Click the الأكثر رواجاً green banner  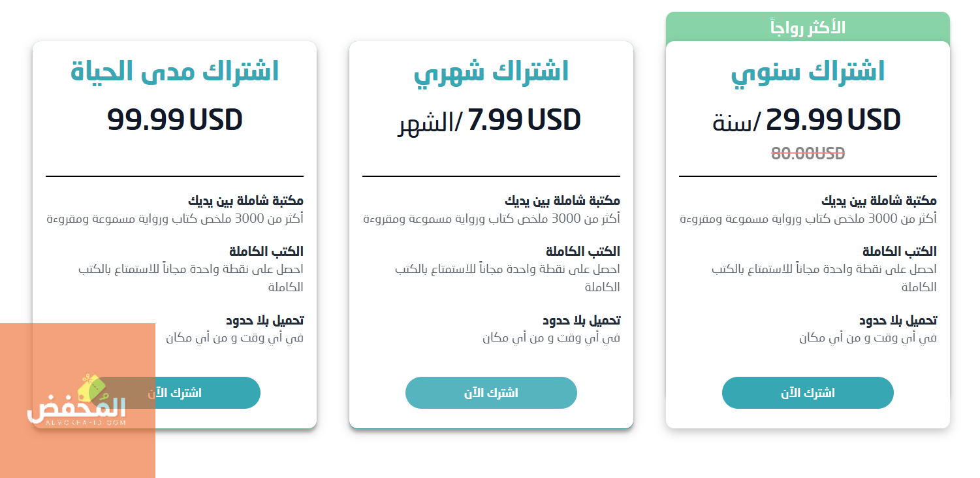pyautogui.click(x=808, y=27)
